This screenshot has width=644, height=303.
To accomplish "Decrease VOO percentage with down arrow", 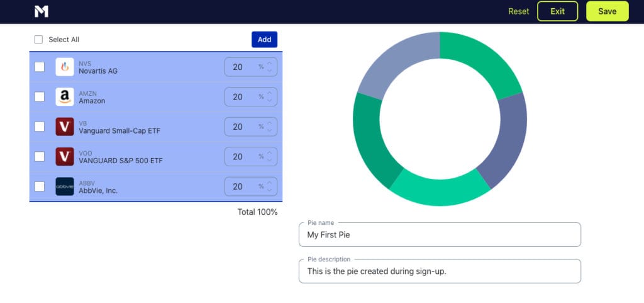I will pyautogui.click(x=269, y=160).
